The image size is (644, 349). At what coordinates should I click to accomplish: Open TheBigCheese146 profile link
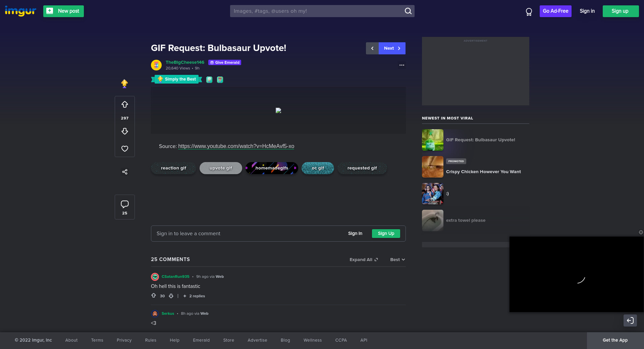[185, 62]
